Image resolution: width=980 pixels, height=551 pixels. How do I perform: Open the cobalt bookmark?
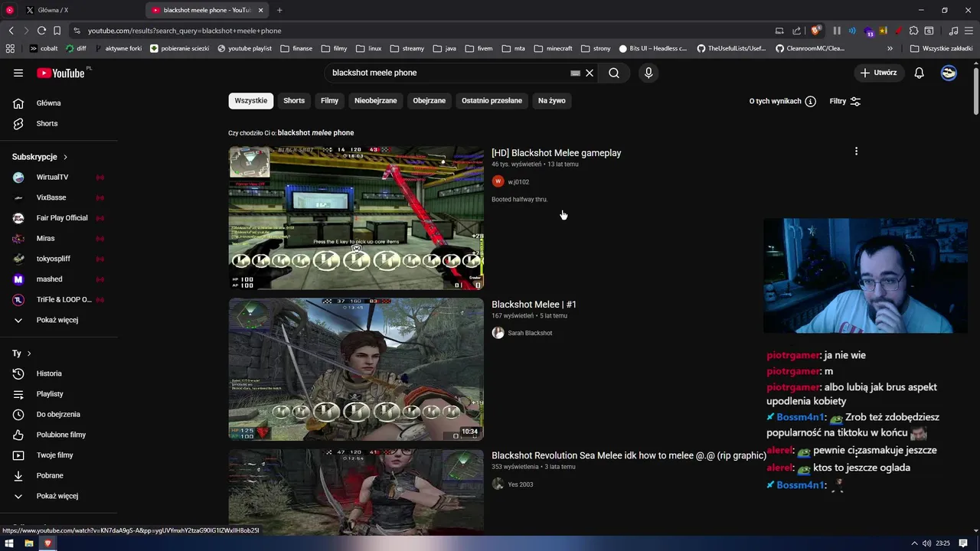tap(44, 48)
